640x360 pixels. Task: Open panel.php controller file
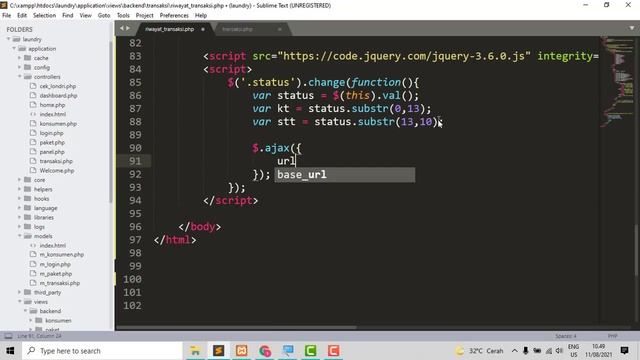(52, 152)
